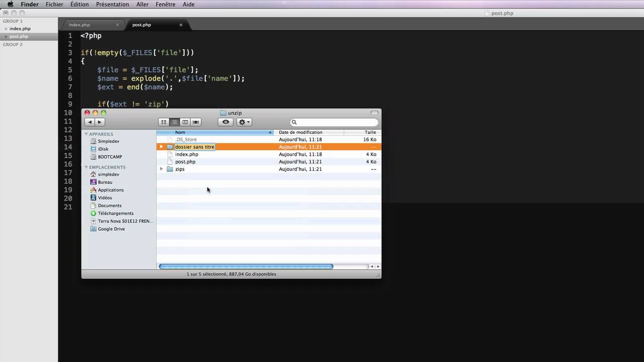This screenshot has height=362, width=644.
Task: Select post.php in the editor sidebar
Action: click(19, 37)
